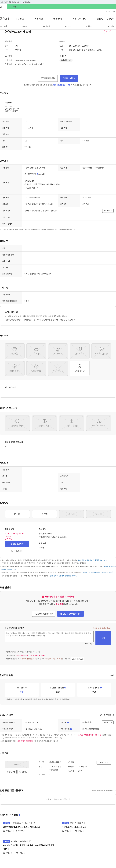The height and width of the screenshot is (868, 116).
Task: Click the D-43 badge in the title
Action: 107,32
